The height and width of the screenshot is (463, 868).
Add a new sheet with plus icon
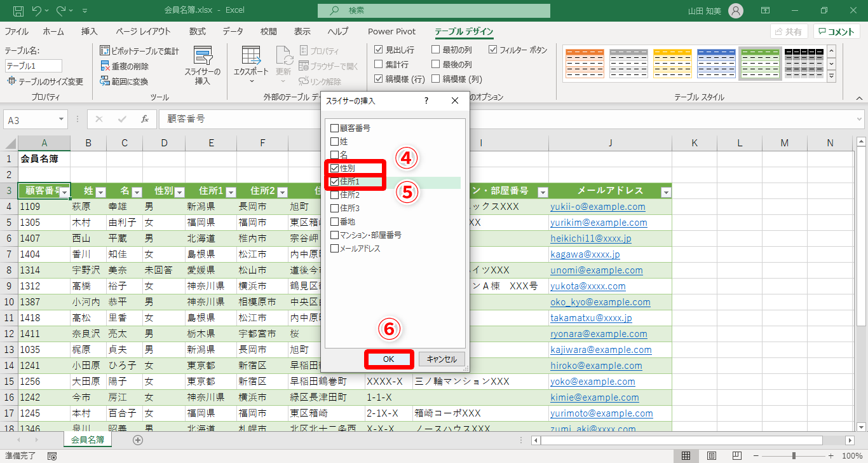click(x=138, y=439)
